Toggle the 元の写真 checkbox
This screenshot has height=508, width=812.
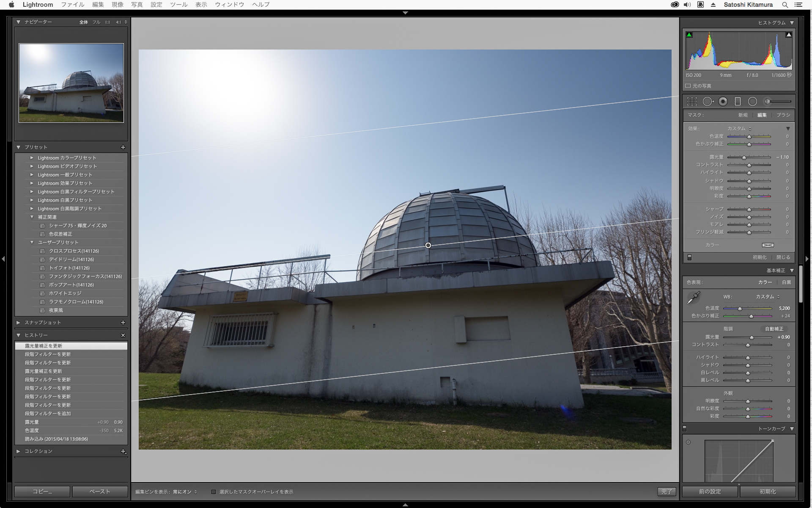click(x=688, y=86)
